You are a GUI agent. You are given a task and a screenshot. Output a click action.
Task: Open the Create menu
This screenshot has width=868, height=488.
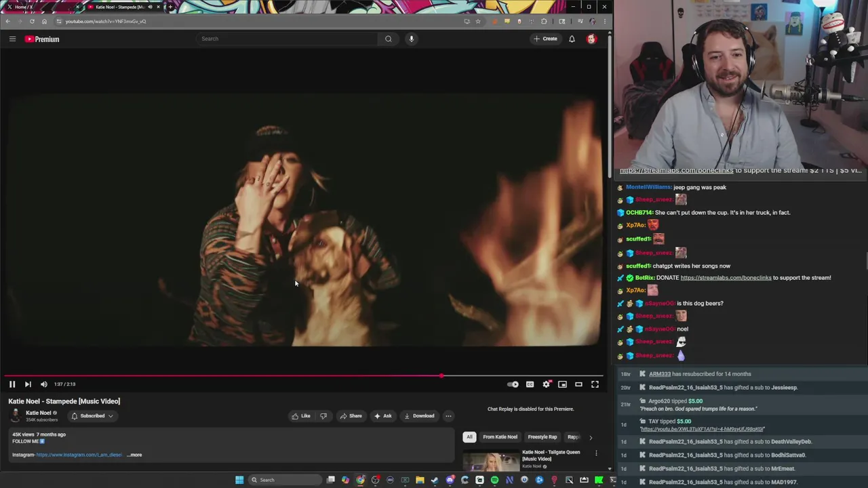click(x=546, y=39)
